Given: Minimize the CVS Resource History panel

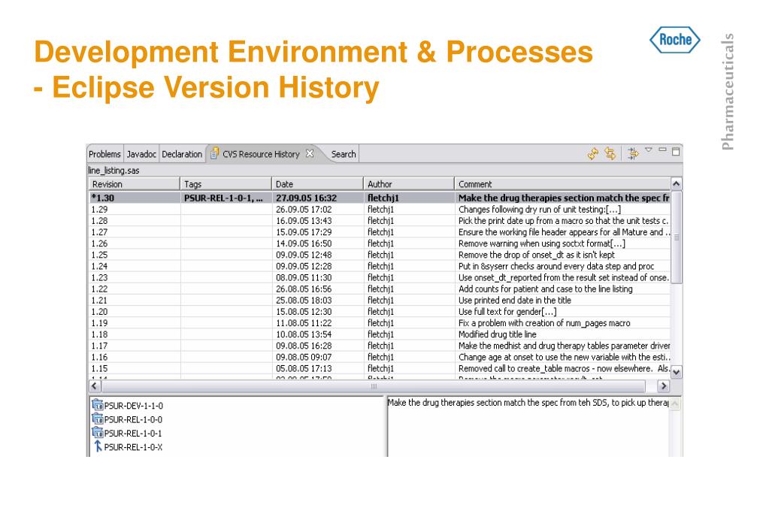Looking at the screenshot, I should point(662,150).
